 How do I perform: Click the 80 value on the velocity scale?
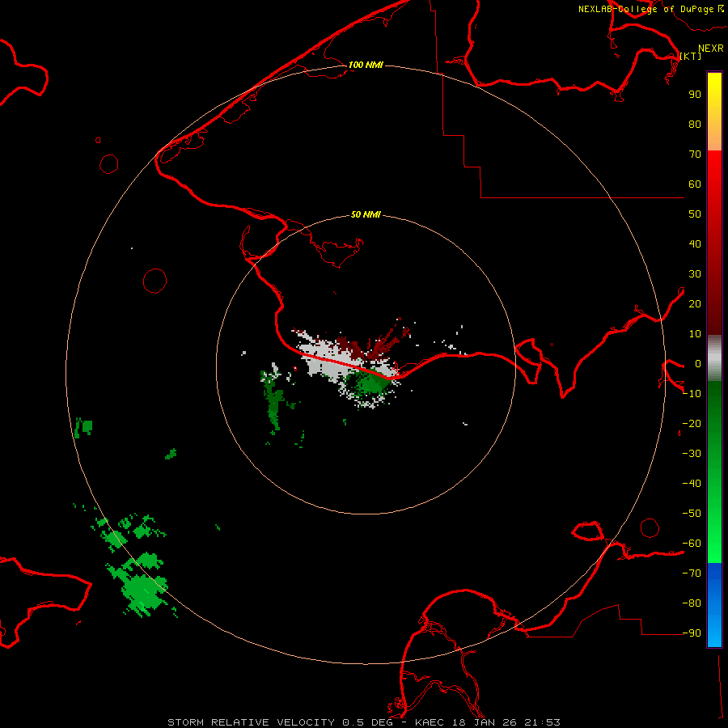695,124
